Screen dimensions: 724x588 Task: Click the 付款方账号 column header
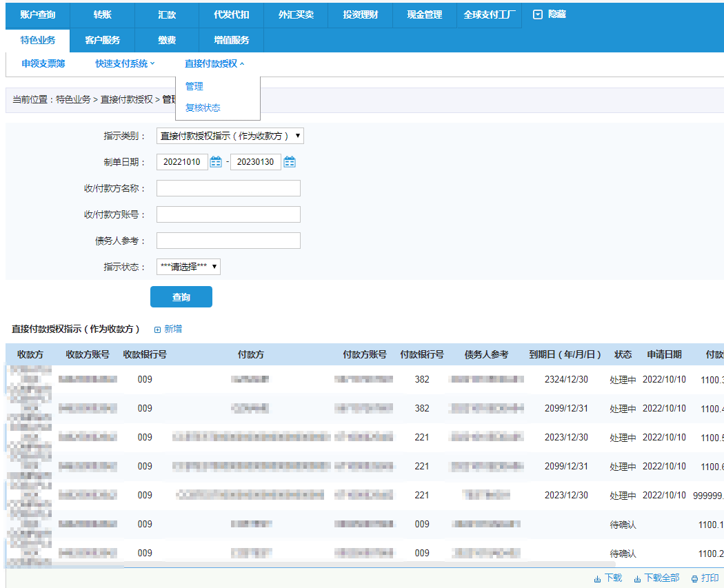pyautogui.click(x=365, y=354)
